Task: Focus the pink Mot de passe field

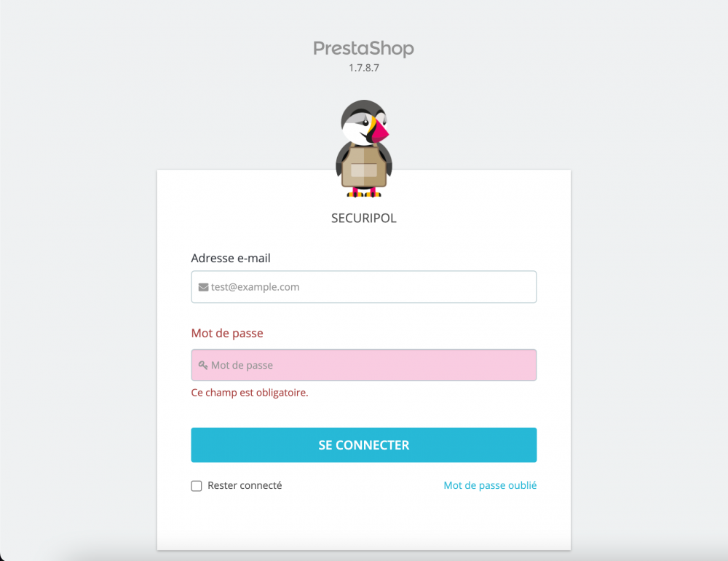Action: click(x=364, y=365)
